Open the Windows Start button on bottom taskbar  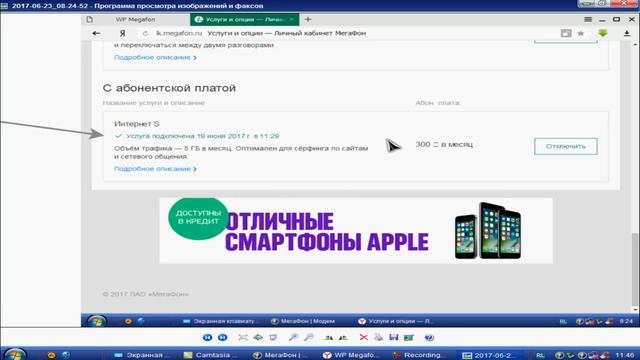(16, 354)
